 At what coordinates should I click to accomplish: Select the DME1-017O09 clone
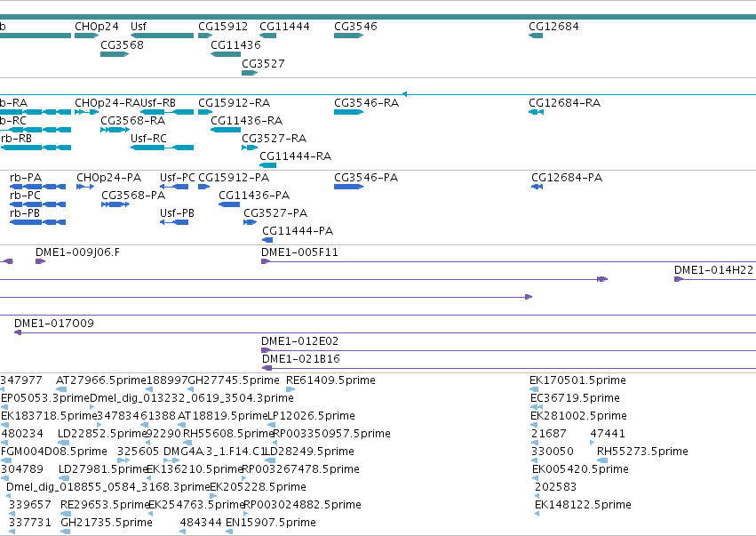tap(386, 332)
